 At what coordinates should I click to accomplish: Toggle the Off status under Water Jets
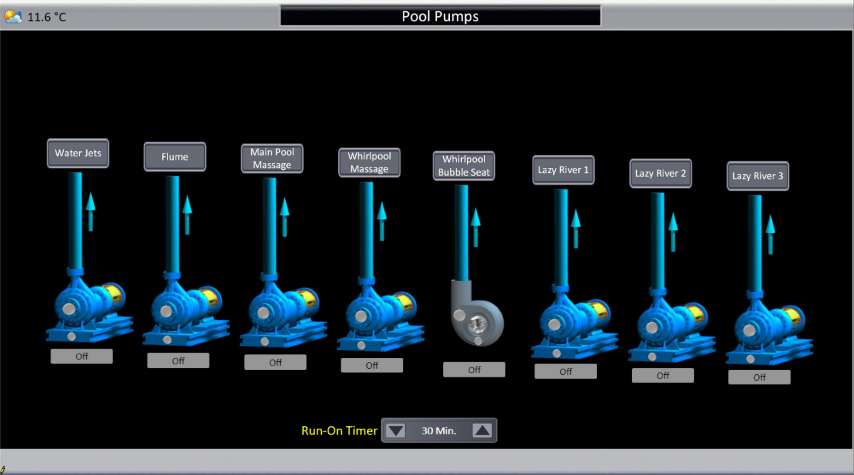pos(81,356)
